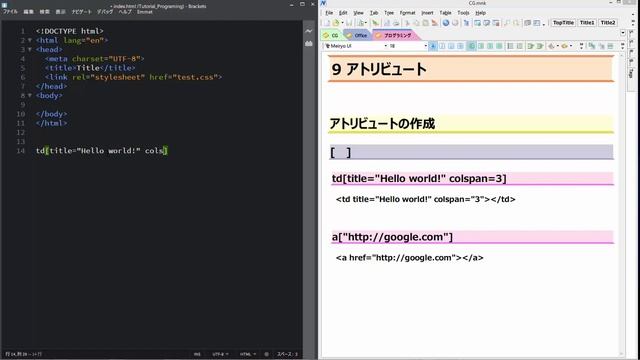This screenshot has height=360, width=640.
Task: Click the green pointer icon in note toolbar
Action: [375, 23]
